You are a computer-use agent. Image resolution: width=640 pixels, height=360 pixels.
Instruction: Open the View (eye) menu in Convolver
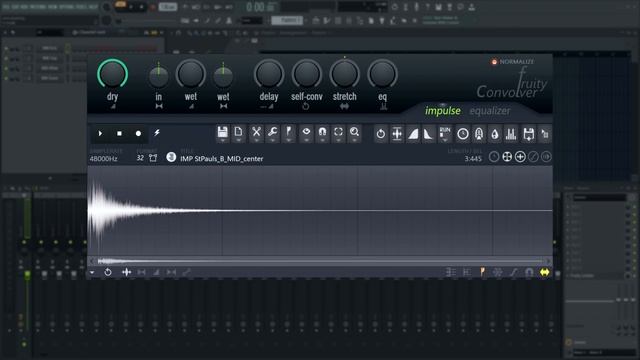click(x=306, y=133)
